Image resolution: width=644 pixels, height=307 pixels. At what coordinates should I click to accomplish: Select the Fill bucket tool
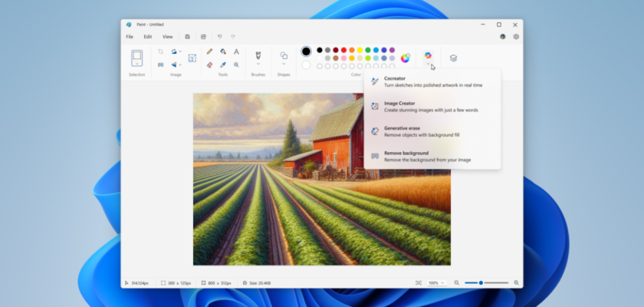[x=223, y=51]
